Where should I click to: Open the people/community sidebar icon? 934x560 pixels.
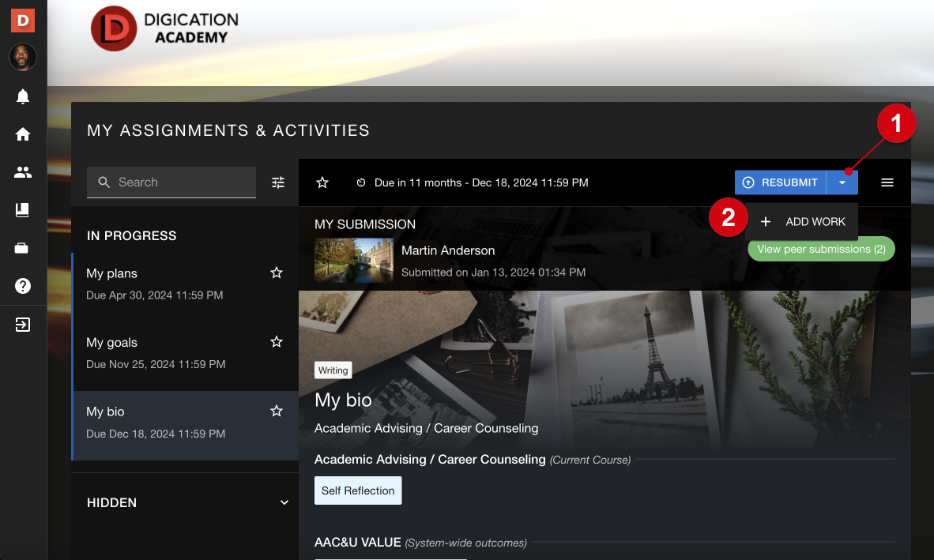coord(23,172)
